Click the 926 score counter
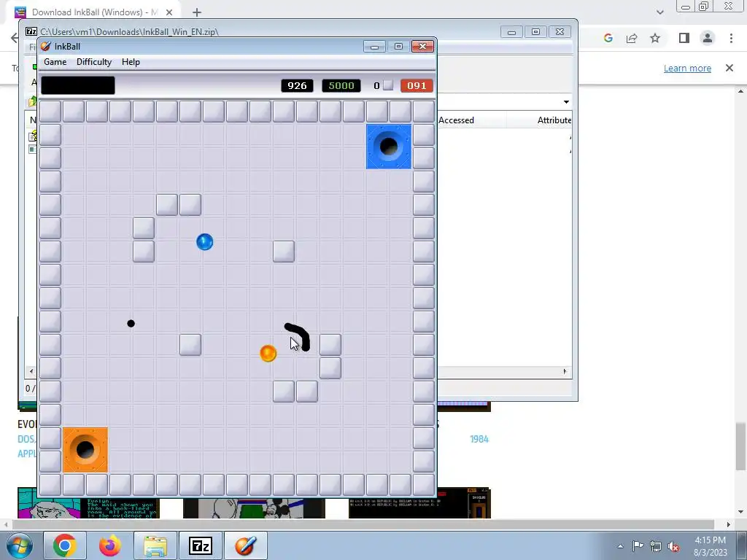 click(297, 86)
